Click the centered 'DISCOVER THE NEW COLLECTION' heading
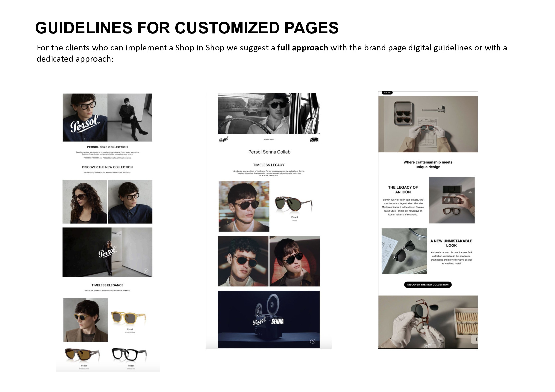 (107, 167)
